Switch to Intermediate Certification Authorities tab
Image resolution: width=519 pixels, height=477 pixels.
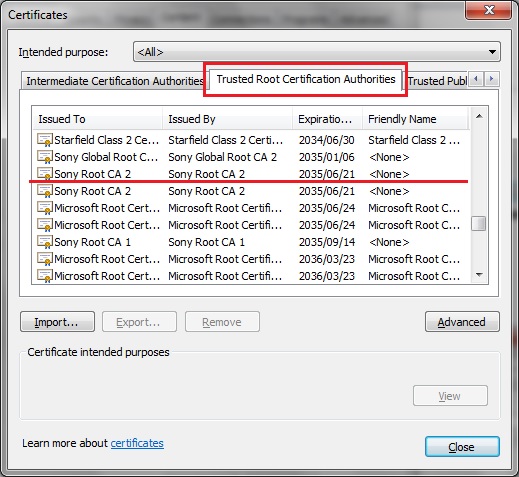click(115, 81)
